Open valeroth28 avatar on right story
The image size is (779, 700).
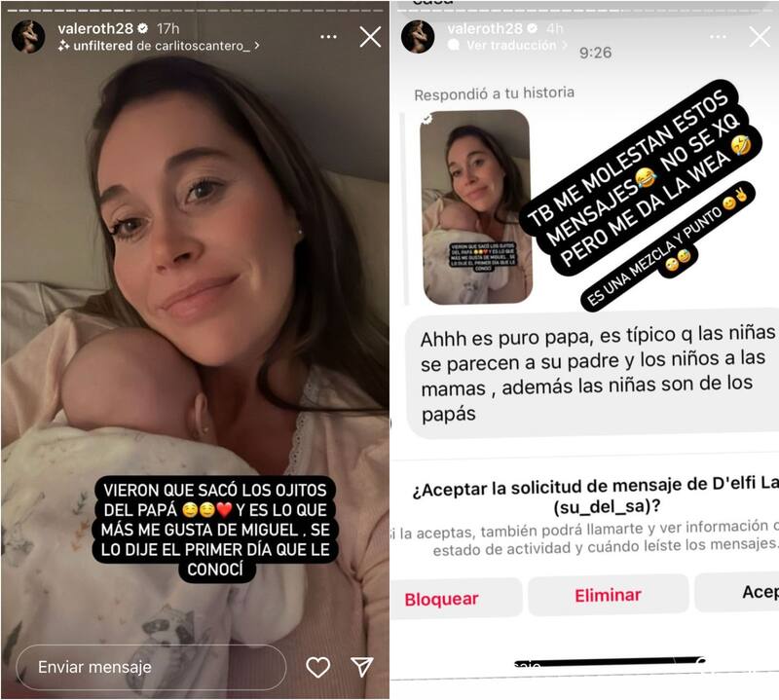tap(418, 36)
